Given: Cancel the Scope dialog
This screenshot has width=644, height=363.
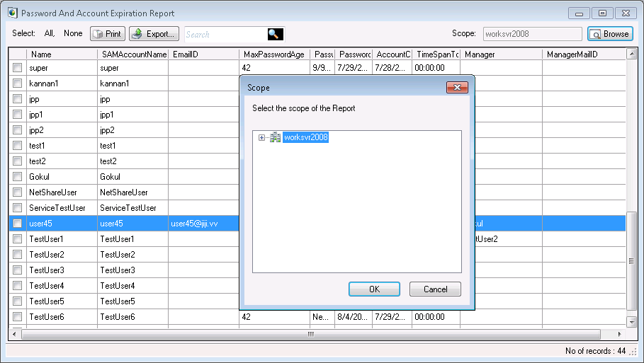Looking at the screenshot, I should click(x=435, y=289).
